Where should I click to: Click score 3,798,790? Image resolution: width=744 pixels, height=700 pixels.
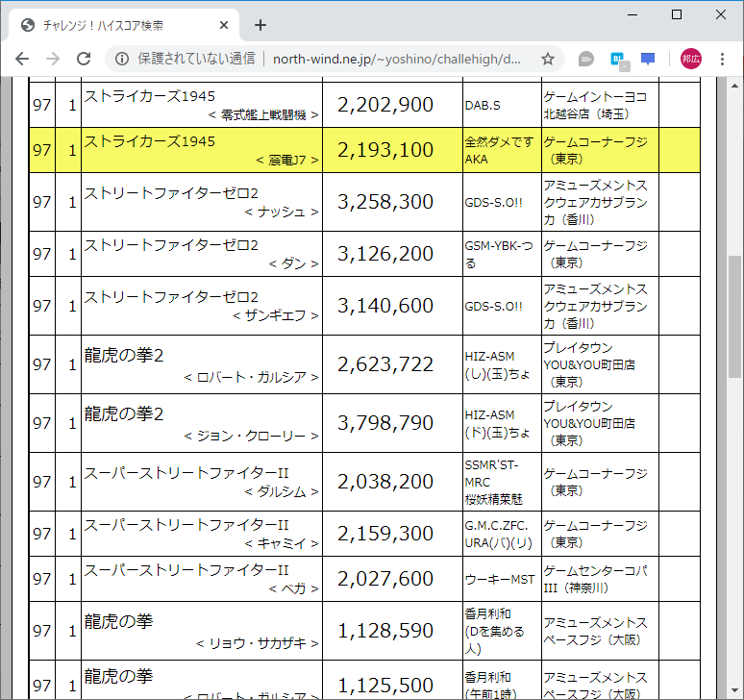pyautogui.click(x=385, y=423)
